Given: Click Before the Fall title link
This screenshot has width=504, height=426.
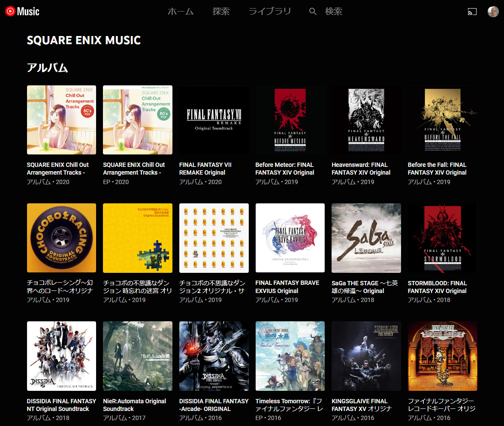Looking at the screenshot, I should point(437,169).
